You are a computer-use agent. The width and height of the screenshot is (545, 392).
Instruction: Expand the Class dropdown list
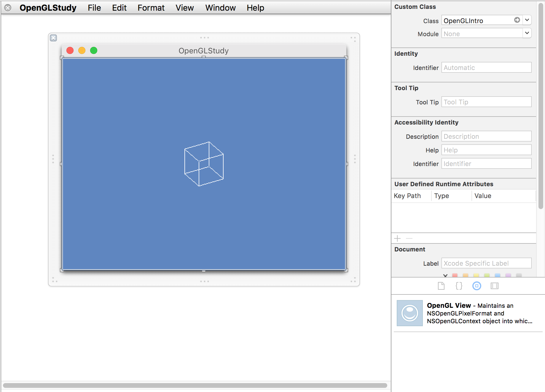click(527, 20)
